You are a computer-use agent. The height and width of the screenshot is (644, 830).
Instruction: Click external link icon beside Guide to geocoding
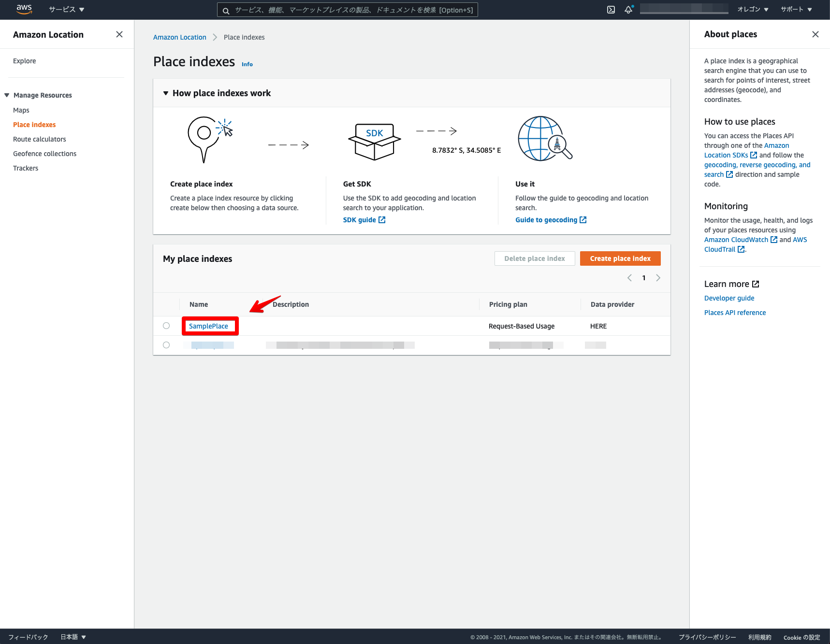[583, 220]
